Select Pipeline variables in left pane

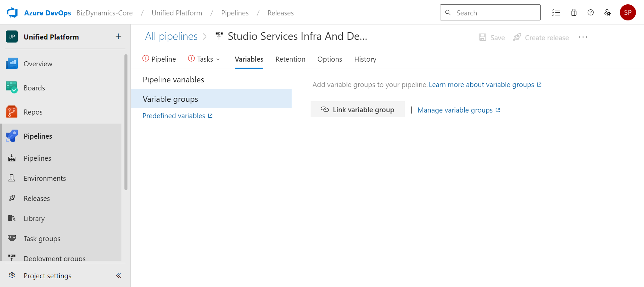(x=211, y=80)
